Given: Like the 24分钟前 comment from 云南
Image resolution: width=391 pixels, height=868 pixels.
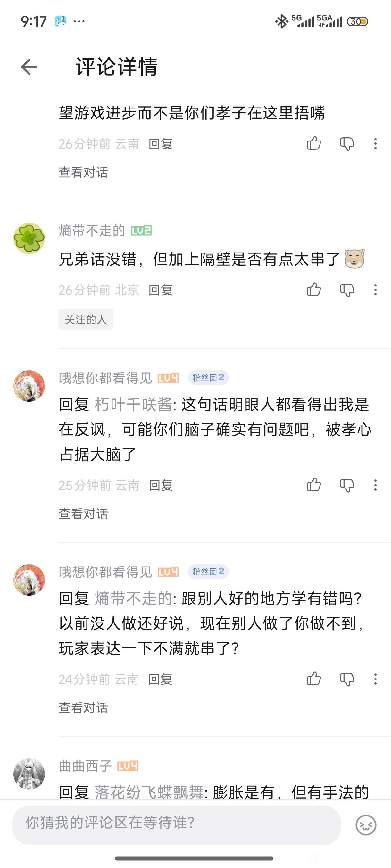Looking at the screenshot, I should [313, 679].
